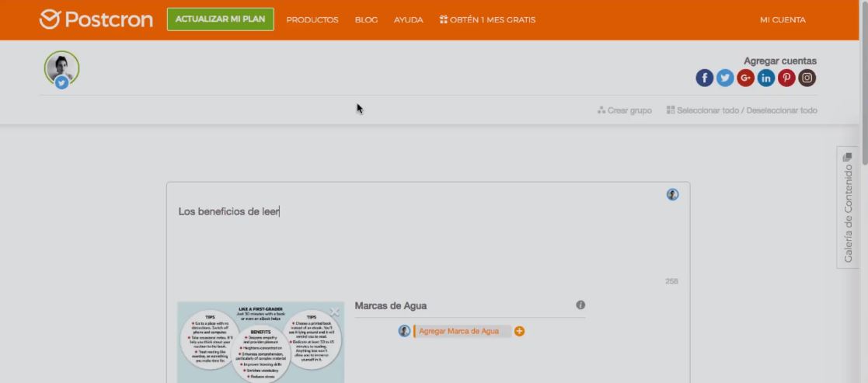Click the Marcas de Agua info icon

pyautogui.click(x=580, y=305)
